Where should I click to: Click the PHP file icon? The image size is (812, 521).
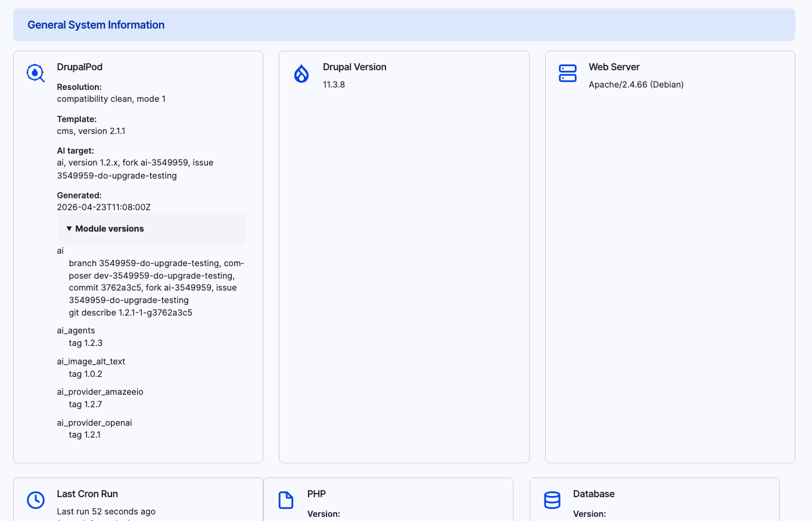pos(286,500)
